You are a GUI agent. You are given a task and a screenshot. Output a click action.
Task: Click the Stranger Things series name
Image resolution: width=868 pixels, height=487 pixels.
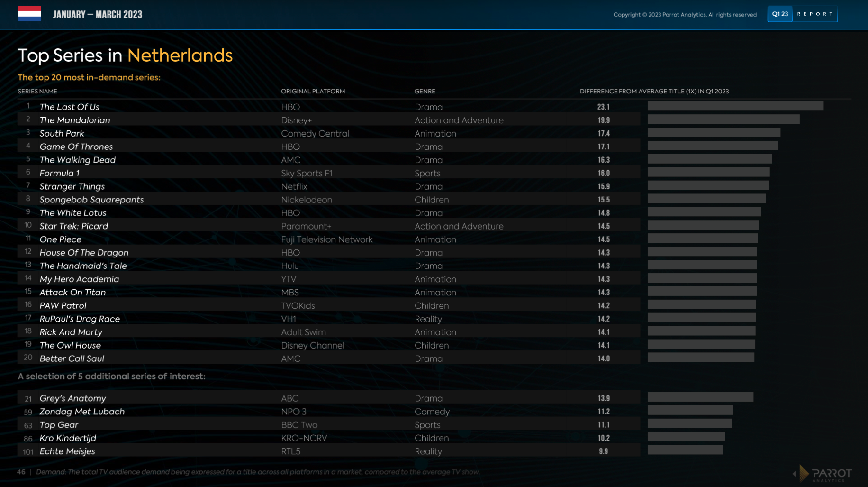point(72,187)
